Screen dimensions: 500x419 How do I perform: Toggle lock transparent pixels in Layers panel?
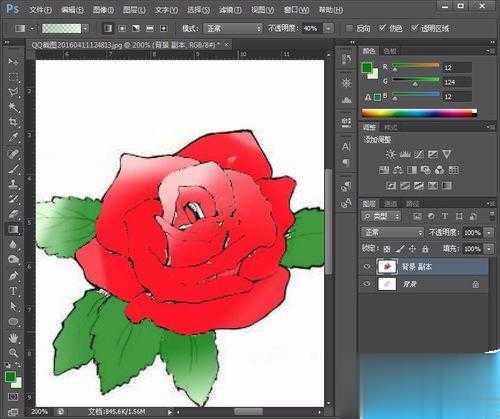click(x=387, y=249)
